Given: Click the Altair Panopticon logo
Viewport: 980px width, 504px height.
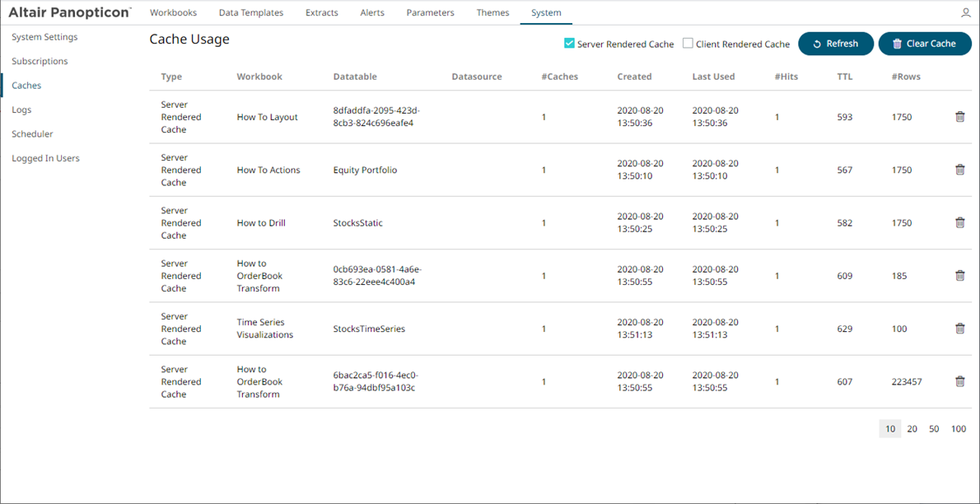Looking at the screenshot, I should [69, 13].
